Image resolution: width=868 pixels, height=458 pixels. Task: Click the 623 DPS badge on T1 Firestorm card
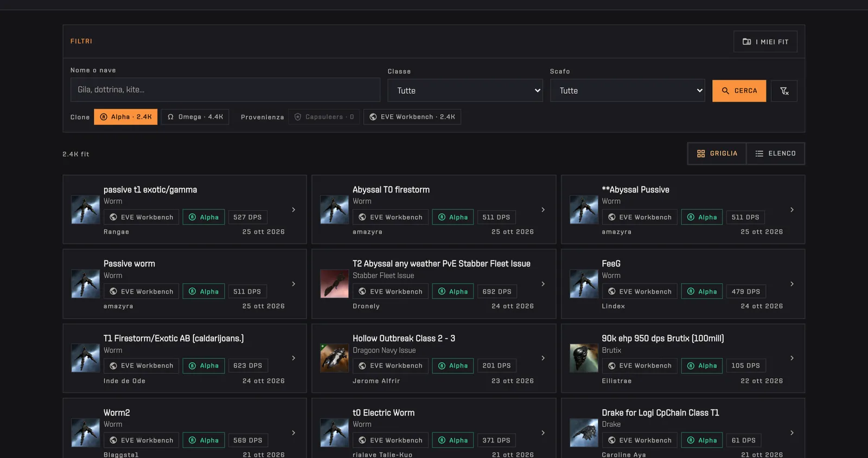[x=247, y=366]
